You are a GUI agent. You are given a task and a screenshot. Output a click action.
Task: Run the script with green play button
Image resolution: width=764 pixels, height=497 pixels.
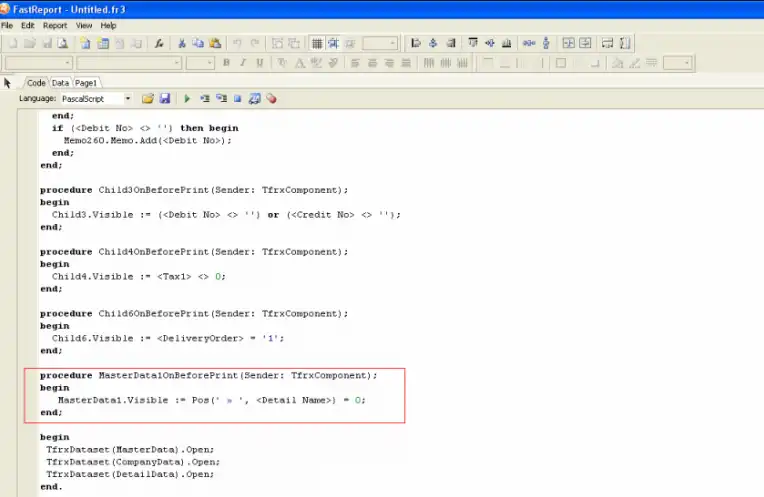click(x=186, y=99)
